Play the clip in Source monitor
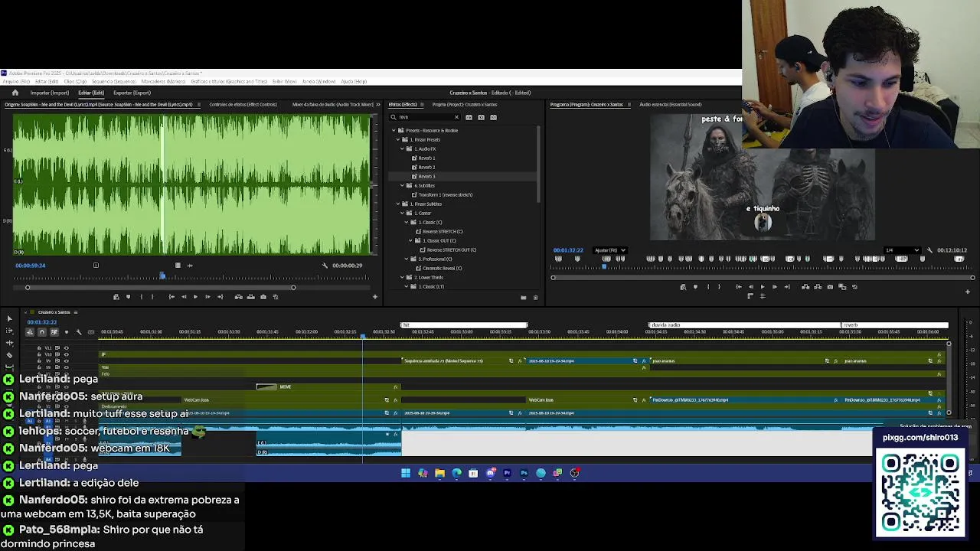The image size is (980, 551). click(x=195, y=297)
